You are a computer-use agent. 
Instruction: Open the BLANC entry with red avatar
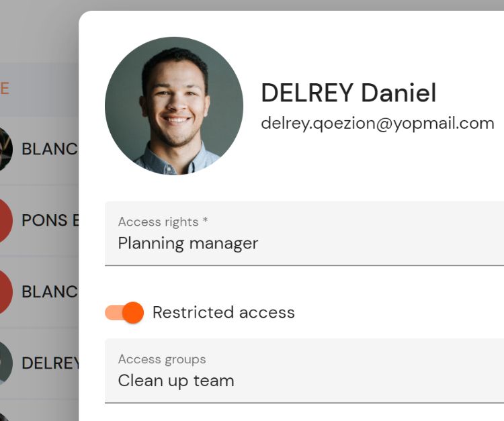pos(50,291)
